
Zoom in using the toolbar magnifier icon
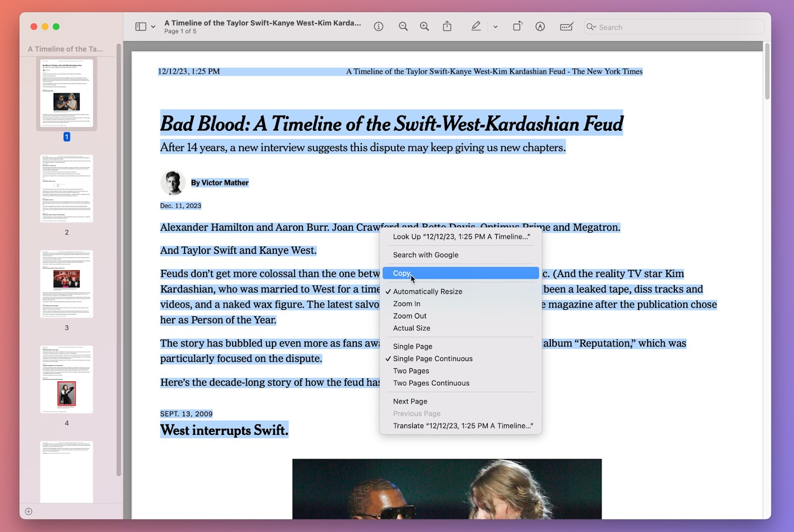click(x=424, y=27)
